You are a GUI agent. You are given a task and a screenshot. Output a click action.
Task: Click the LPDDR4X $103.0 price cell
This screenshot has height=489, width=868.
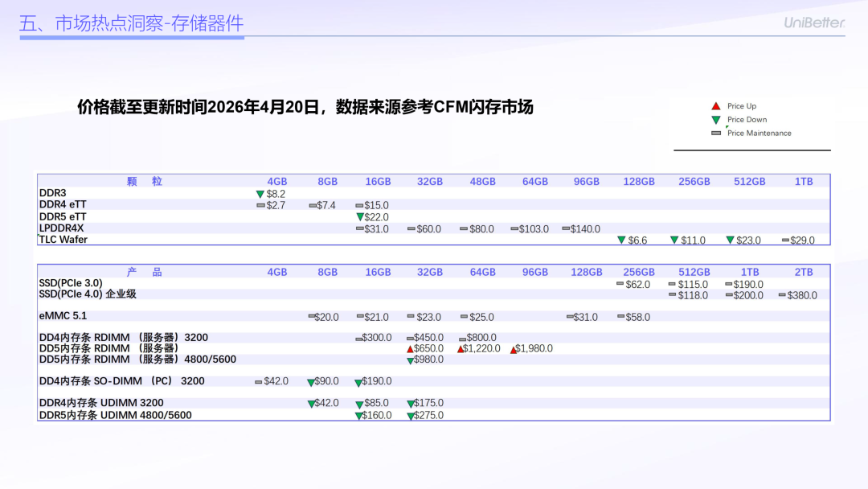(x=534, y=229)
